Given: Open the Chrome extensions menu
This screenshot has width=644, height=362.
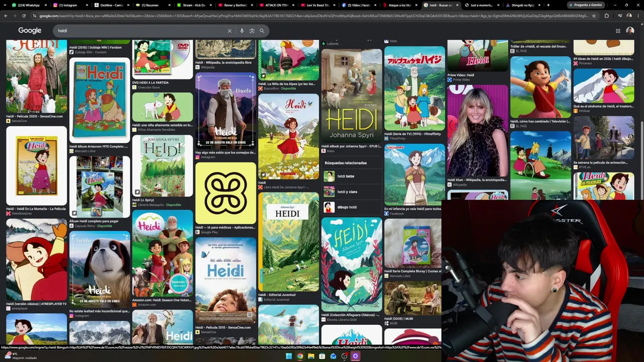Looking at the screenshot, I should [x=606, y=16].
